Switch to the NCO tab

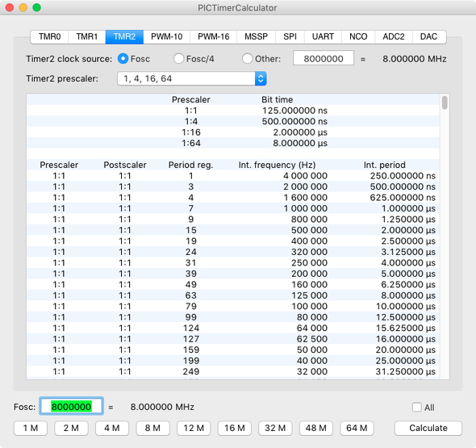(358, 37)
